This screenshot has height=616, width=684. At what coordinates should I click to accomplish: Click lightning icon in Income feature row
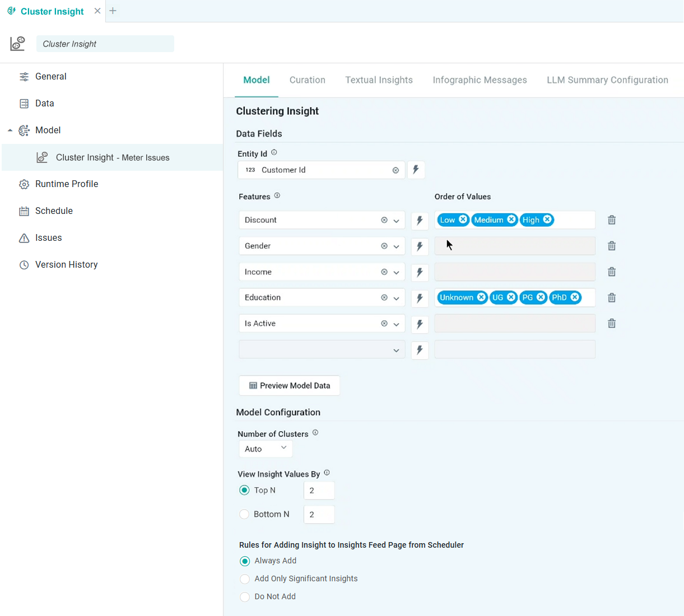pyautogui.click(x=420, y=272)
